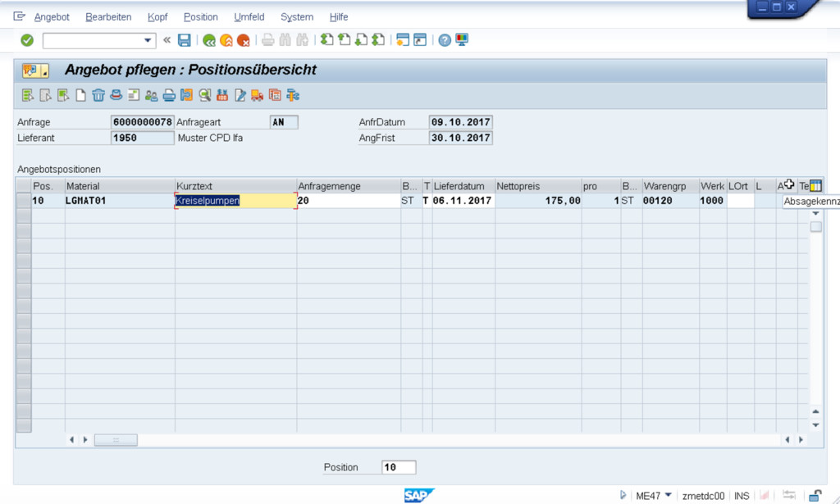Click the empty LOrt cell in row 10
This screenshot has width=840, height=504.
741,201
